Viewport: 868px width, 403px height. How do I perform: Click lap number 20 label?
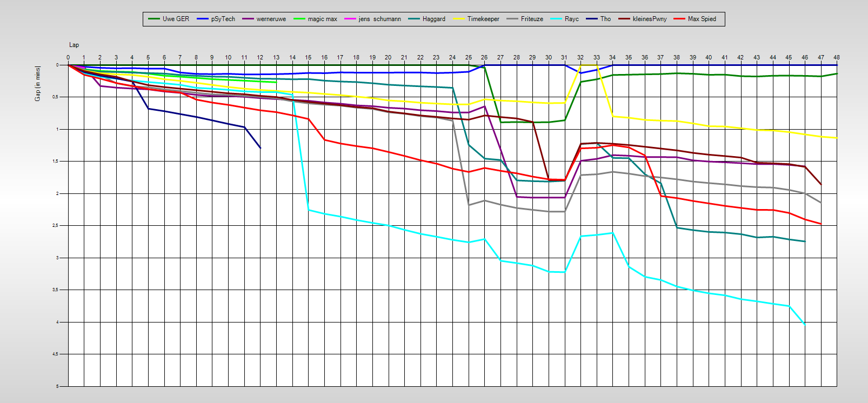pos(388,57)
